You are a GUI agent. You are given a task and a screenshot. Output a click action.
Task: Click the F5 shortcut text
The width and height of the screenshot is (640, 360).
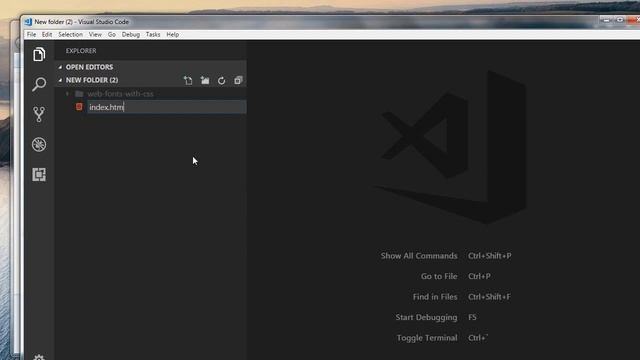tap(472, 317)
